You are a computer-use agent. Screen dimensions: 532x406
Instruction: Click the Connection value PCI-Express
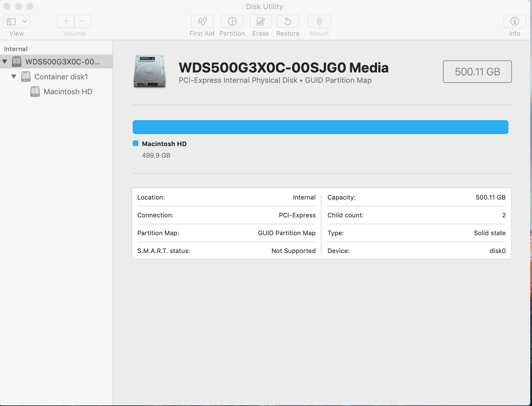pyautogui.click(x=297, y=215)
